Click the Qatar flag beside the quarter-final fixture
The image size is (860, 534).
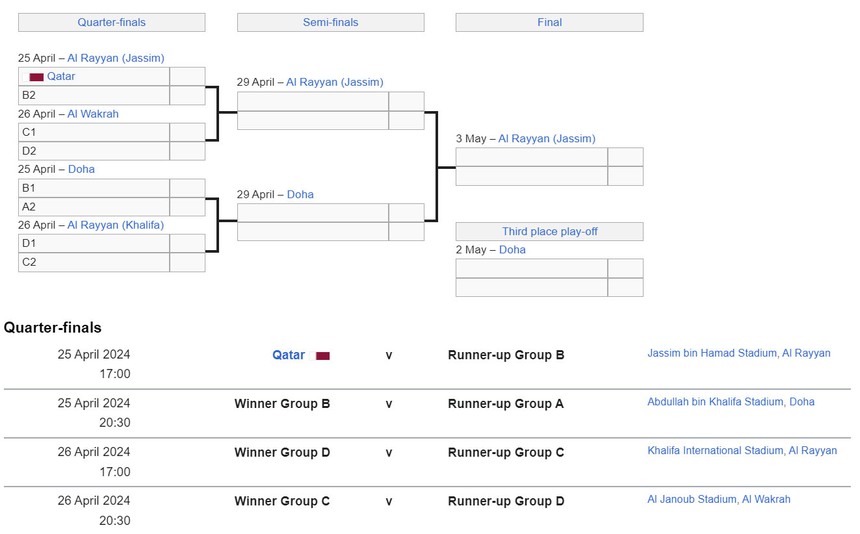323,356
